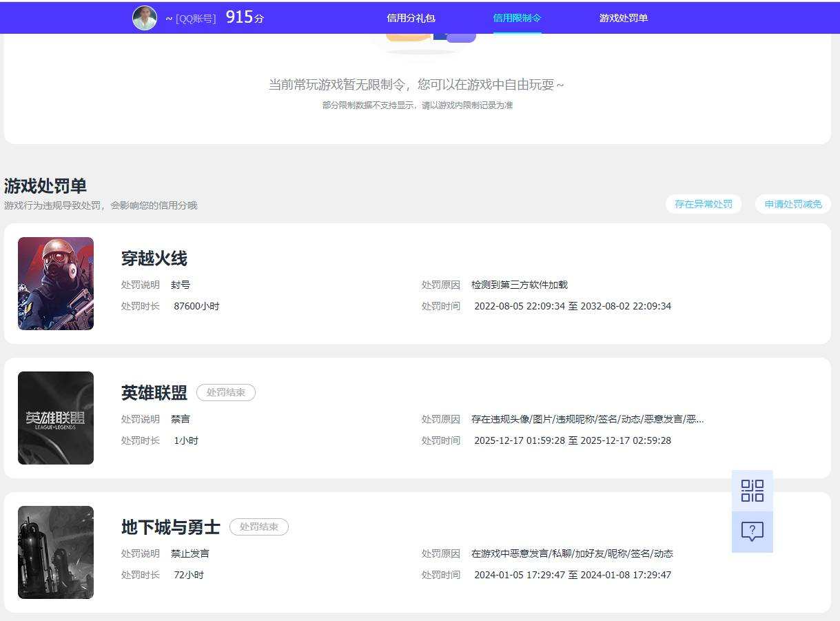Click the truncated 存在违规头像 penalty reason text
Screen dimensions: 840x621
pos(588,419)
